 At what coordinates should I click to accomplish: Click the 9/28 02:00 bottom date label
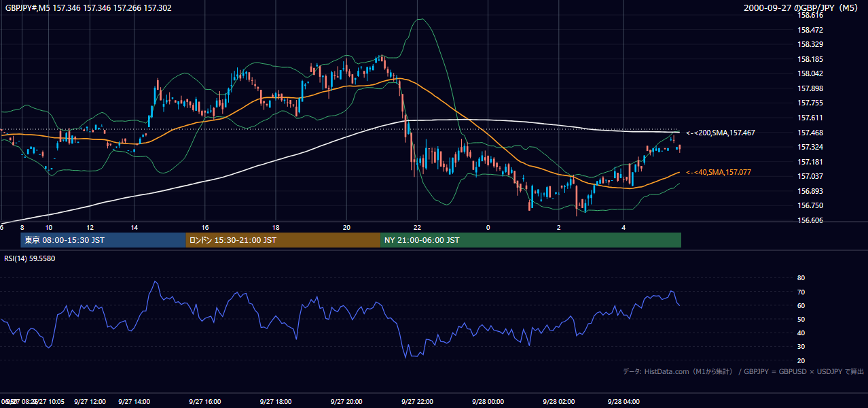558,402
